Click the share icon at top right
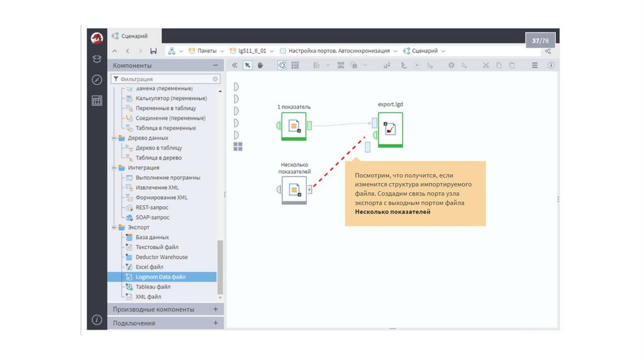Image resolution: width=644 pixels, height=361 pixels. tap(548, 51)
